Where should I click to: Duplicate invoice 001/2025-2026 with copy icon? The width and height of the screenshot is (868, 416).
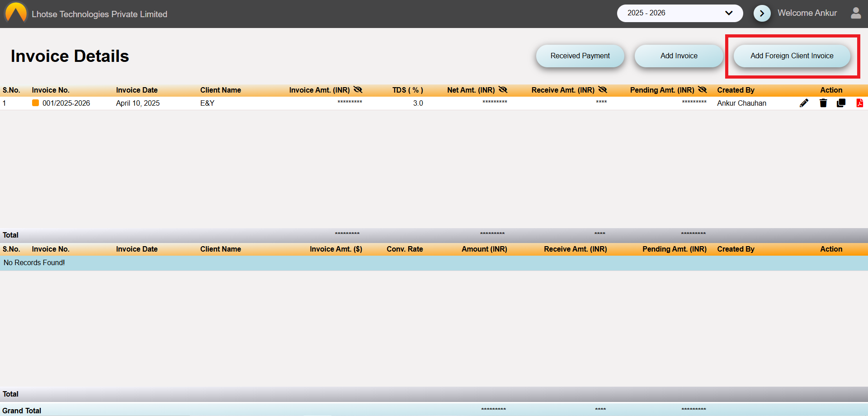click(x=841, y=103)
